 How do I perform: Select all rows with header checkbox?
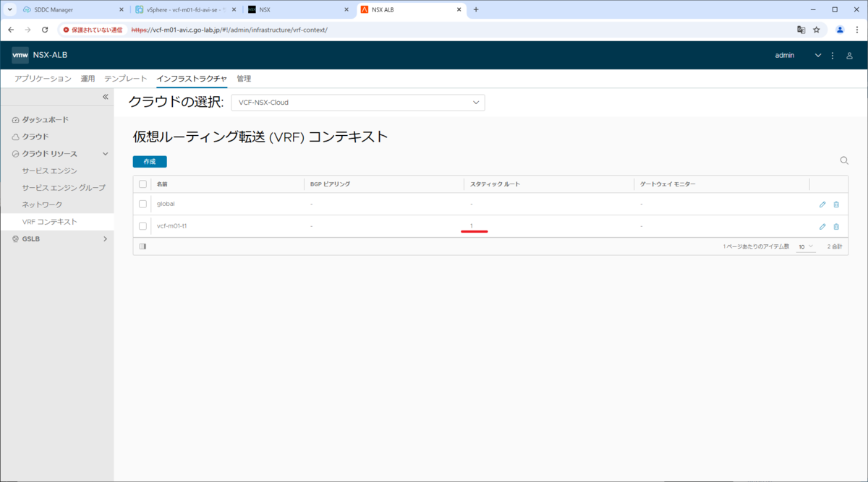142,184
